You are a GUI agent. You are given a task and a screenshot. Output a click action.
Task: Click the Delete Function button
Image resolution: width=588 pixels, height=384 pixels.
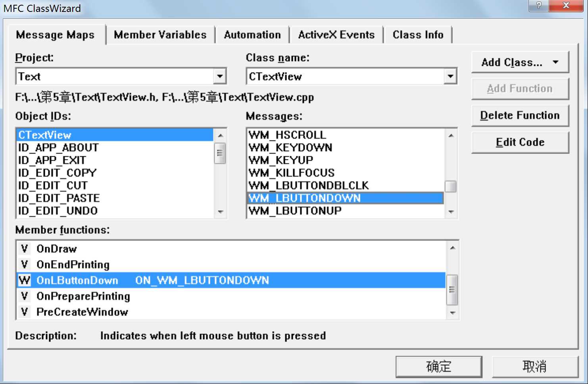520,115
